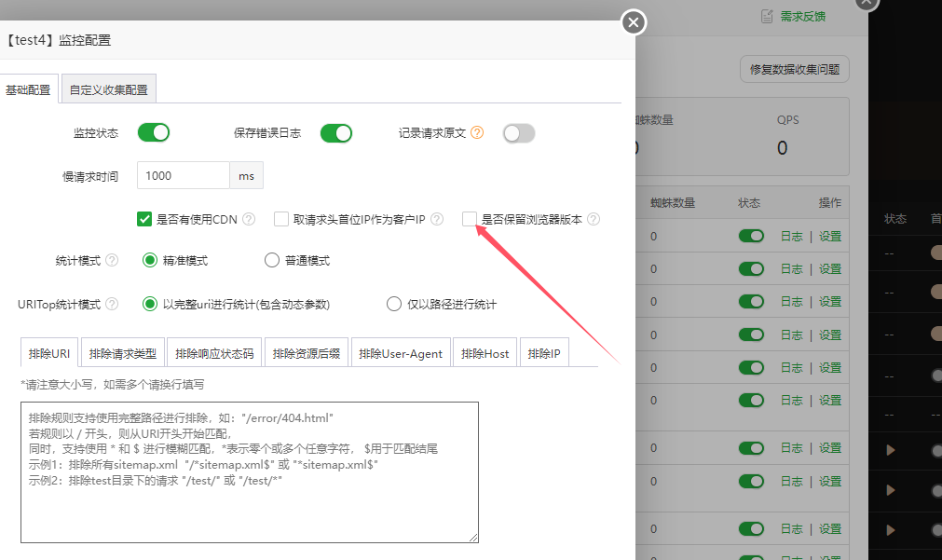Uncheck the 是否有使用CDN checkbox
The height and width of the screenshot is (560, 942).
pyautogui.click(x=144, y=220)
